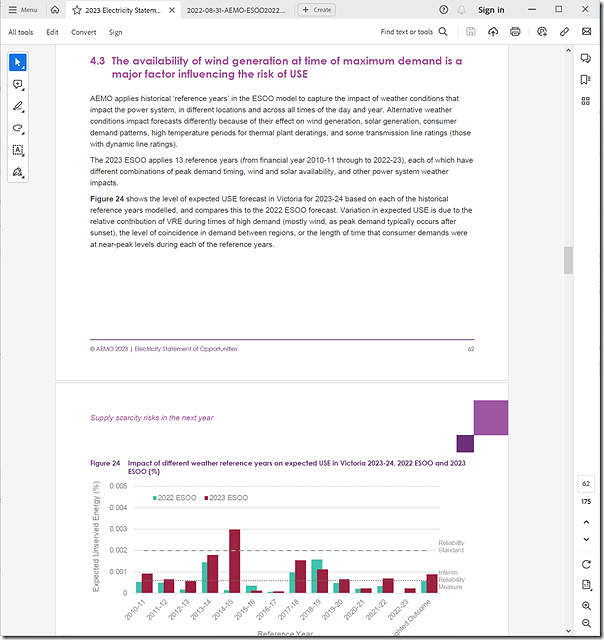This screenshot has height=640, width=604.
Task: Click the Save file icon
Action: tap(471, 31)
